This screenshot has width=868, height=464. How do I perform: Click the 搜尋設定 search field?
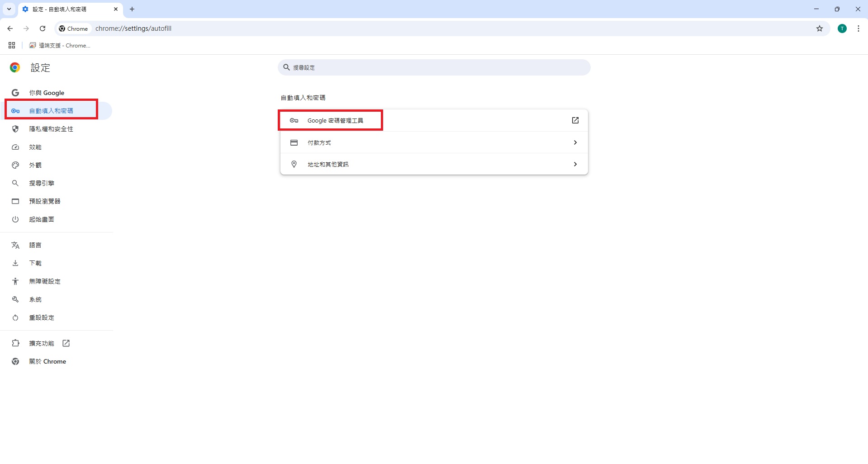(433, 67)
